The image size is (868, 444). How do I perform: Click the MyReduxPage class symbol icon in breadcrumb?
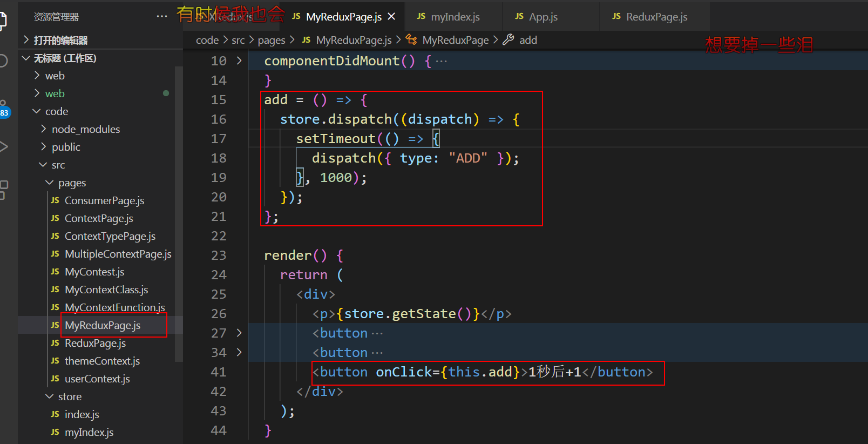tap(411, 40)
